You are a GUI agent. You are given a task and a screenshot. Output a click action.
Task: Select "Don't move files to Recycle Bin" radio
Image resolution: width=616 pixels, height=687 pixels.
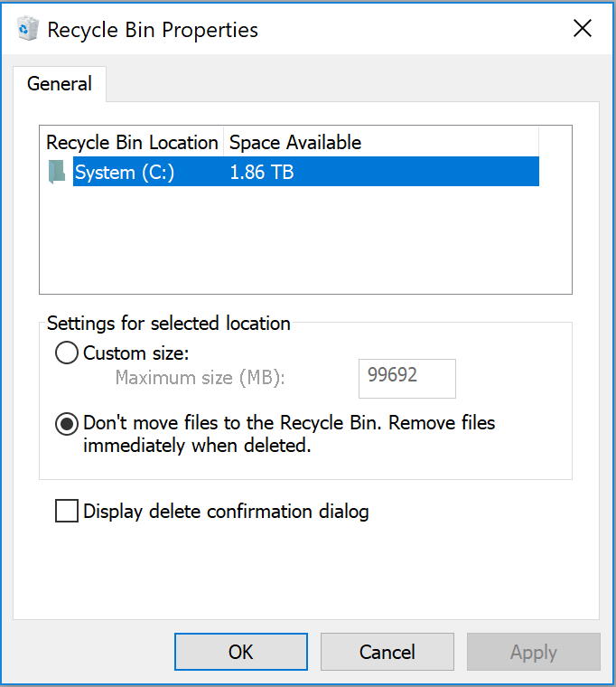pyautogui.click(x=67, y=424)
